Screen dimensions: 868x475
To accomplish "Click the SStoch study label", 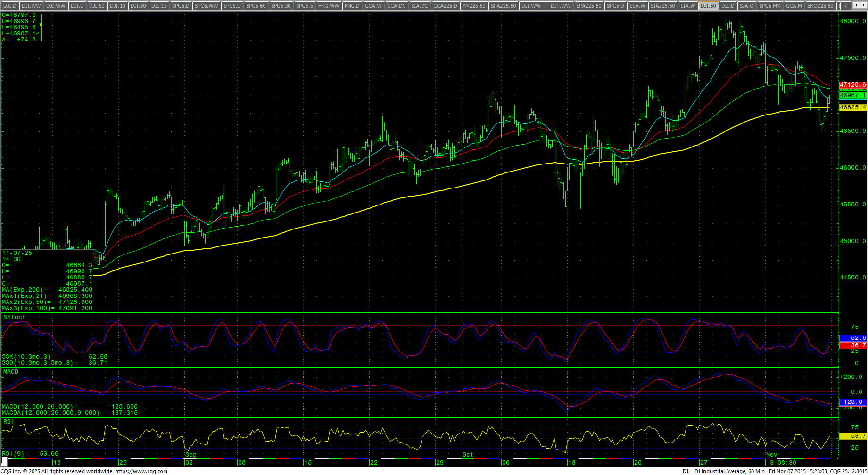I will coord(15,317).
